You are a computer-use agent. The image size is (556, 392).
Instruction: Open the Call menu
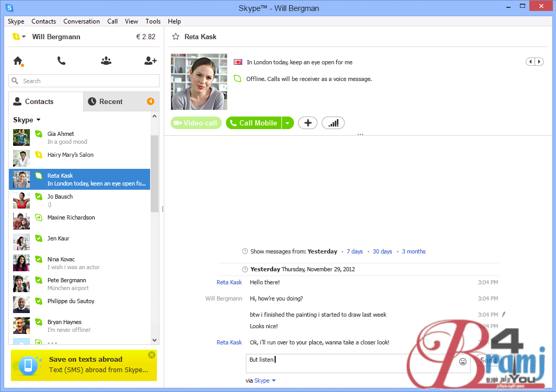tap(112, 21)
